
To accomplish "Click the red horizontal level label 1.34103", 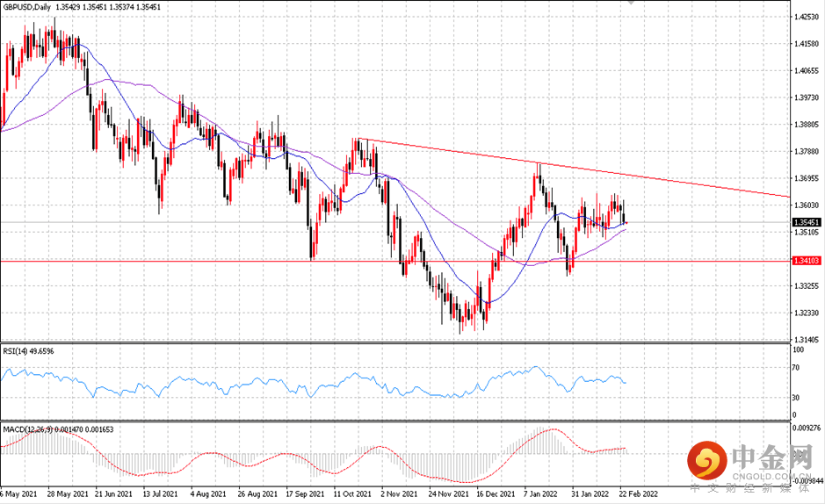I will pyautogui.click(x=807, y=261).
